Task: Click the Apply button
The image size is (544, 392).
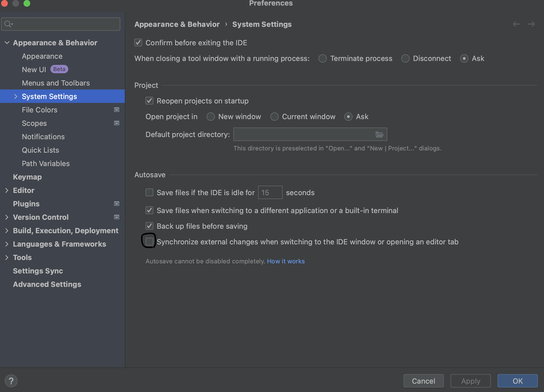Action: pyautogui.click(x=471, y=381)
